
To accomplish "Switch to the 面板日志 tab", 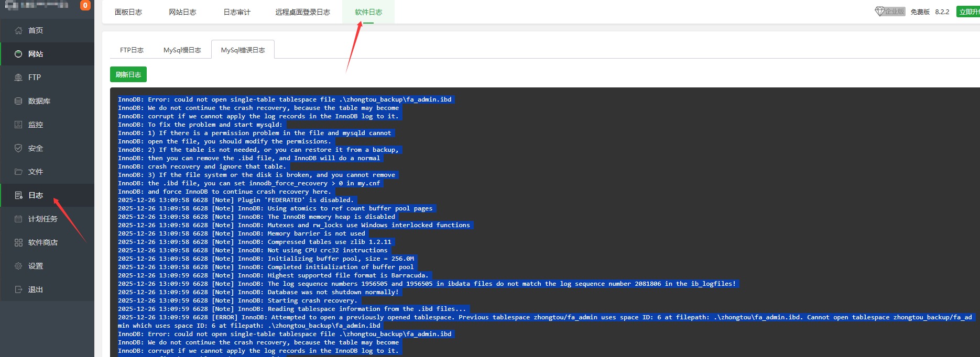I will [128, 12].
